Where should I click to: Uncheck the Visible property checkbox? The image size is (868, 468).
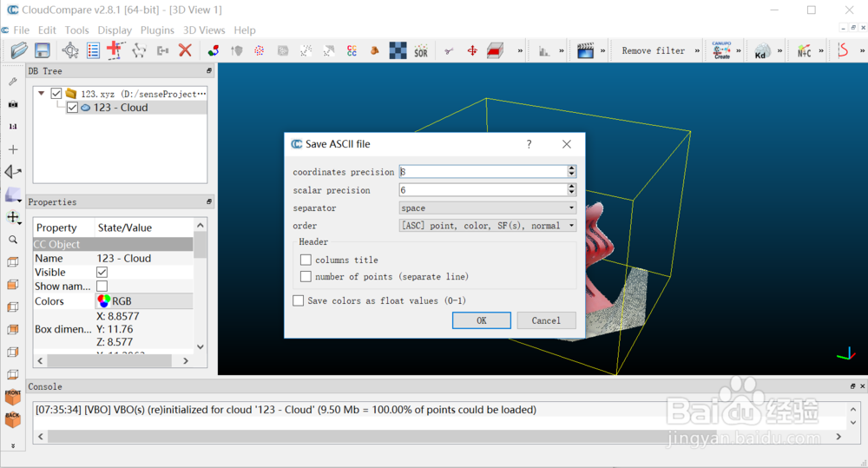102,272
